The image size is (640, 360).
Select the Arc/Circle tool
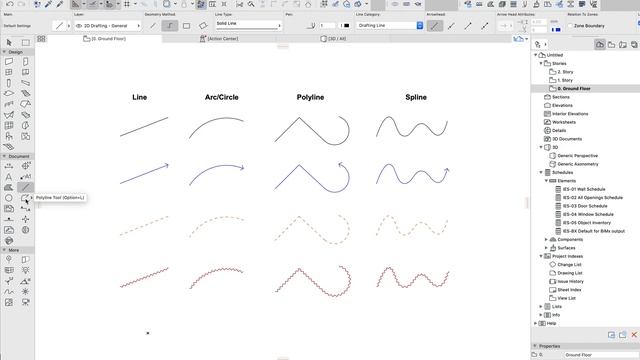point(9,198)
